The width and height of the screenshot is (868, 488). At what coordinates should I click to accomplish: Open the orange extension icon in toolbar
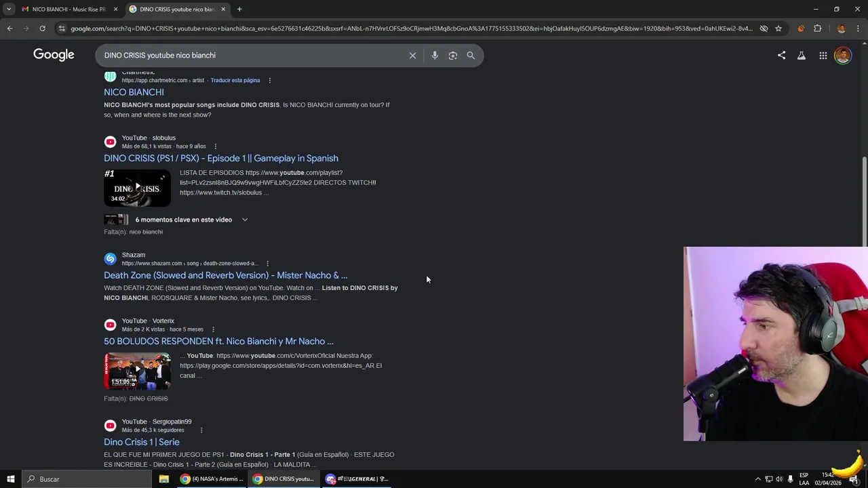[x=801, y=28]
